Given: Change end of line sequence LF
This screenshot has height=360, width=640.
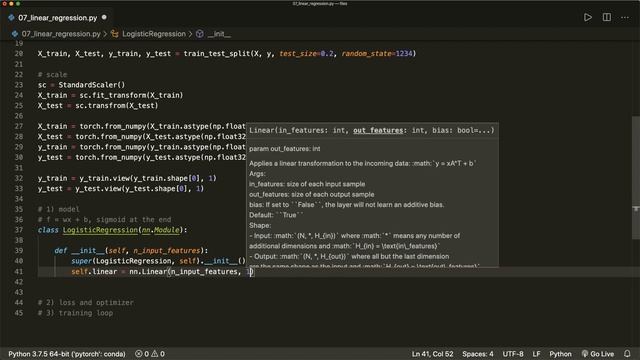Looking at the screenshot, I should 536,354.
